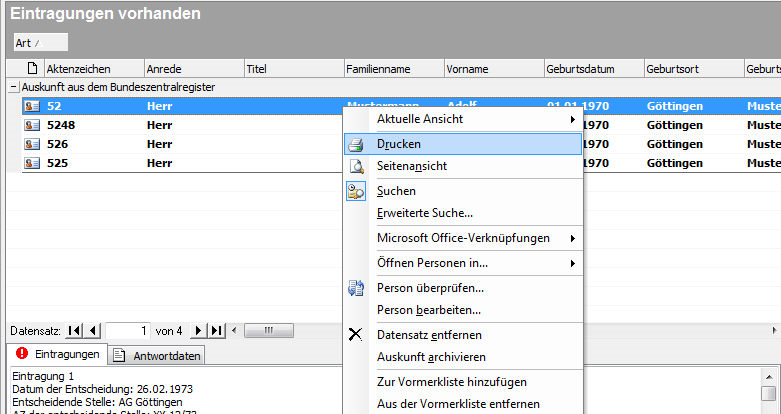This screenshot has width=781, height=414.
Task: Open Microsoft Office-Verknüpfungen submenu
Action: [x=475, y=238]
